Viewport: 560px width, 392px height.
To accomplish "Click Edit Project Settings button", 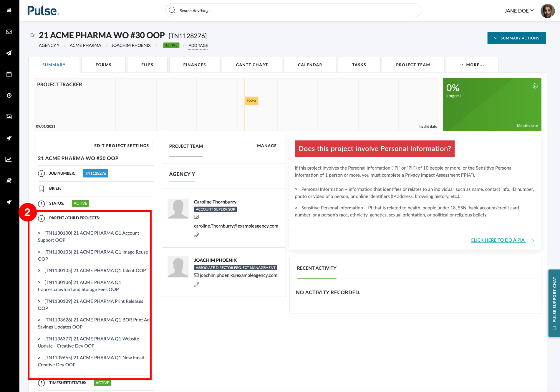I will tap(122, 145).
